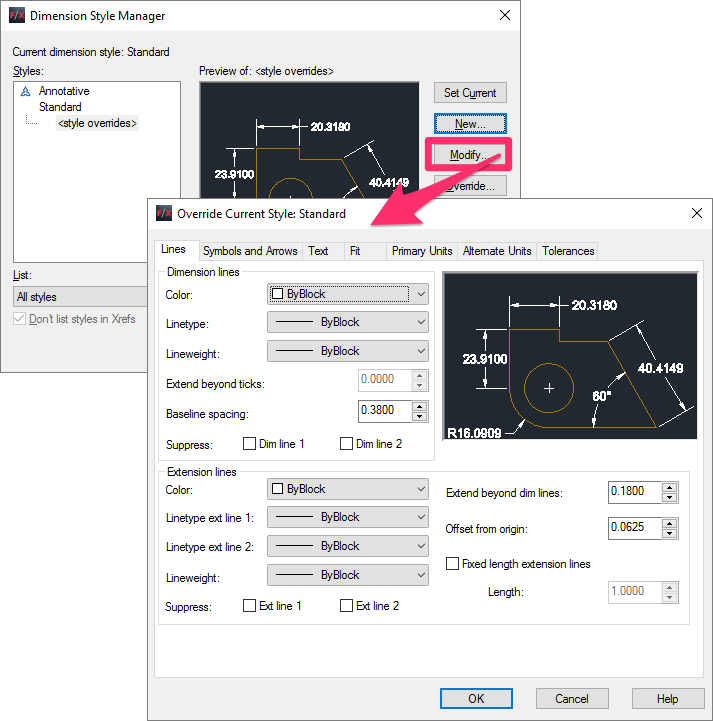Viewport: 713px width, 721px height.
Task: Open Extension lines Color dropdown
Action: click(x=348, y=489)
